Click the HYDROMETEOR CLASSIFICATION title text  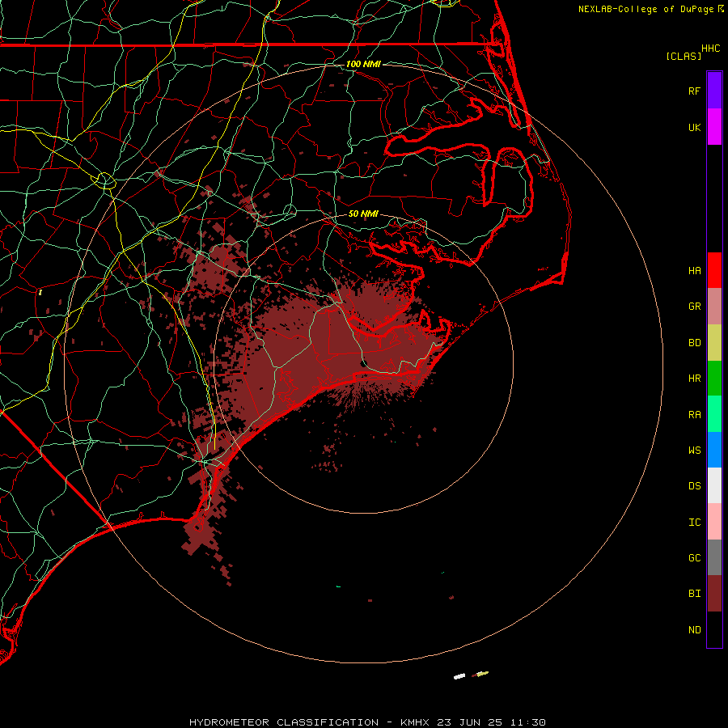[284, 722]
